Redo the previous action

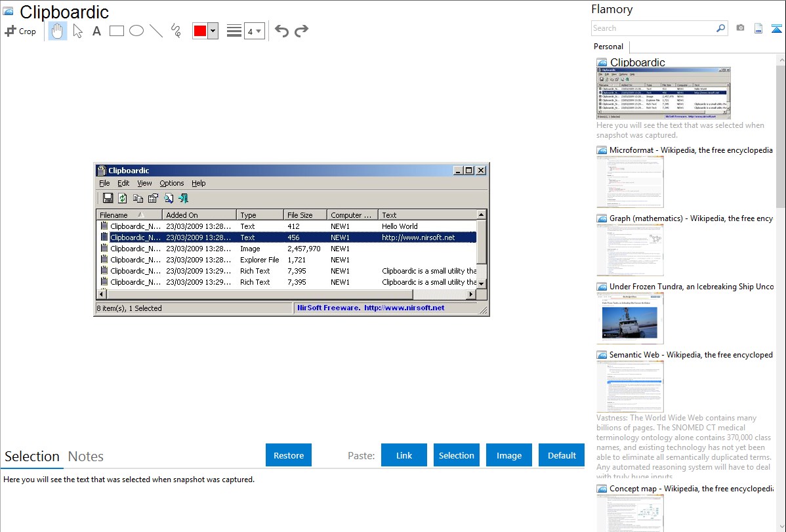[x=301, y=31]
